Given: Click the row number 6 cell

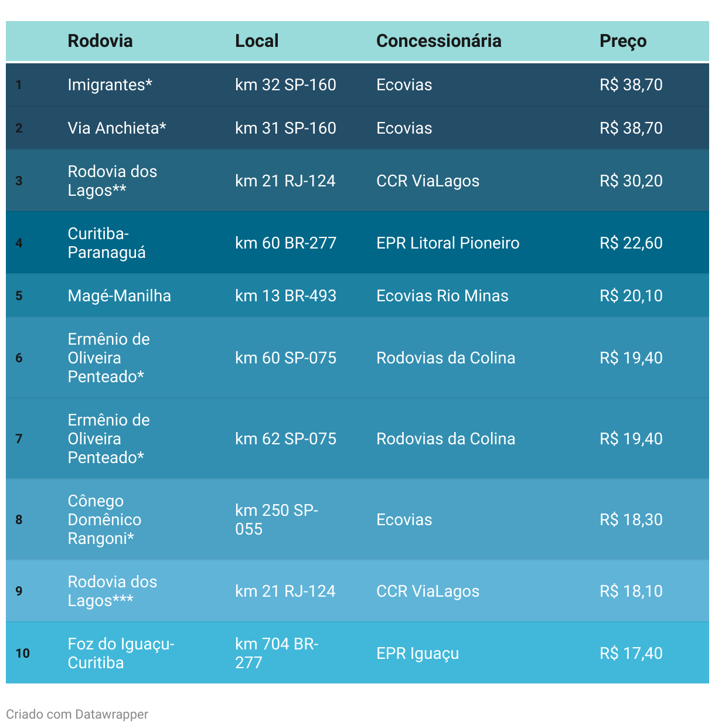Looking at the screenshot, I should (19, 358).
